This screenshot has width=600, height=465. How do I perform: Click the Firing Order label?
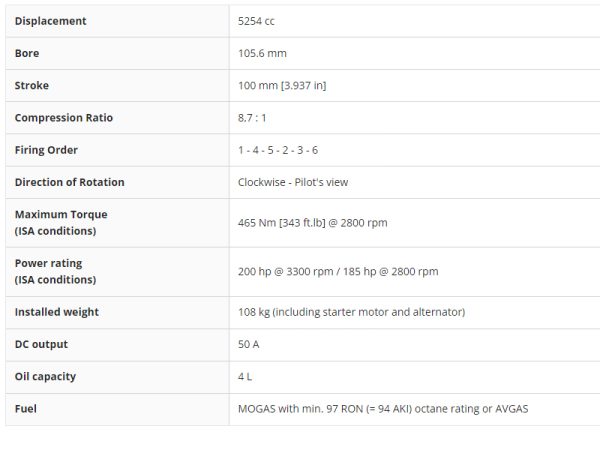pyautogui.click(x=46, y=150)
